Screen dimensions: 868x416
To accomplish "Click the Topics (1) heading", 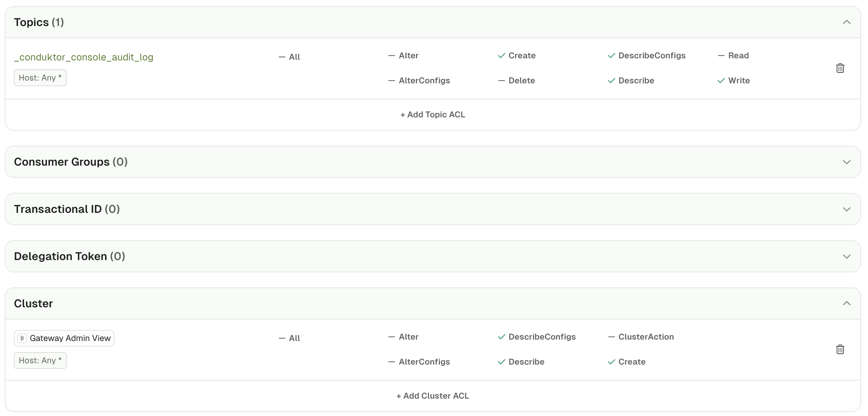I will pos(39,22).
